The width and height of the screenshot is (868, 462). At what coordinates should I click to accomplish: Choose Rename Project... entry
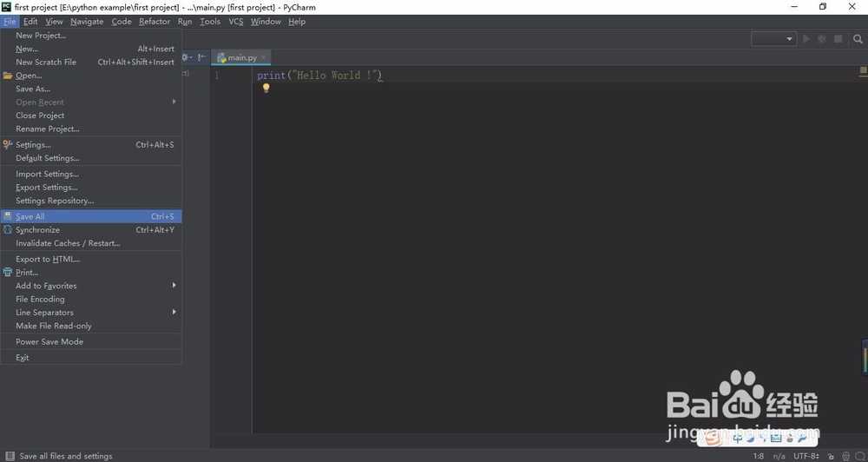(x=91, y=129)
